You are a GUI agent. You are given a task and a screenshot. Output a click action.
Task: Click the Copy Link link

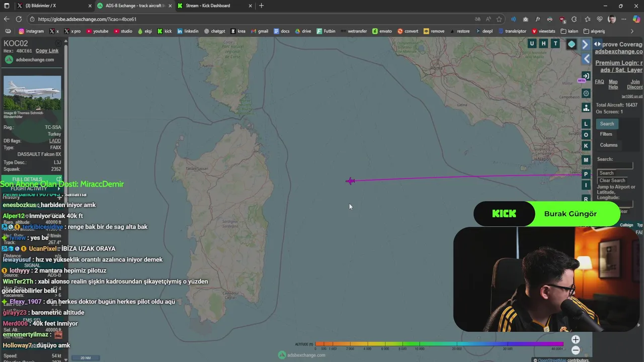coord(47,51)
